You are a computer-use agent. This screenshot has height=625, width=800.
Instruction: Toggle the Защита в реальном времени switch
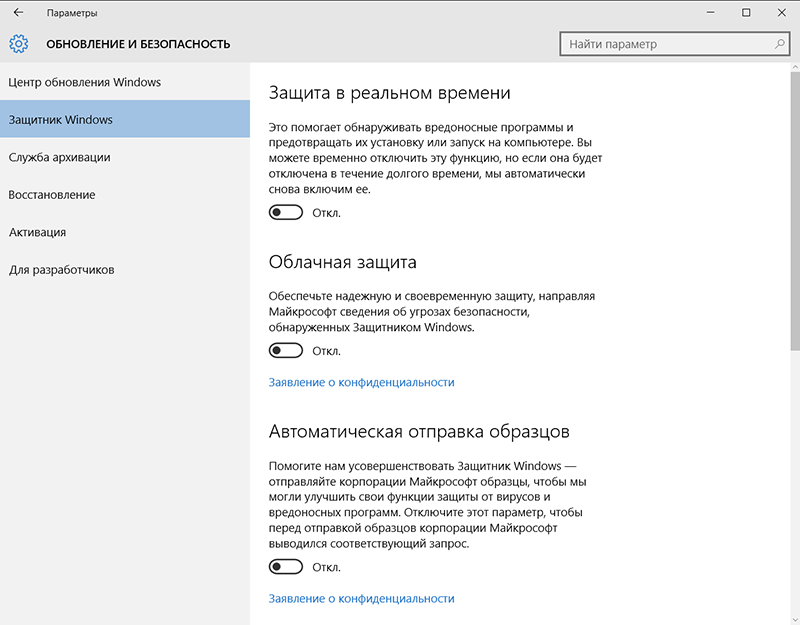tap(286, 212)
